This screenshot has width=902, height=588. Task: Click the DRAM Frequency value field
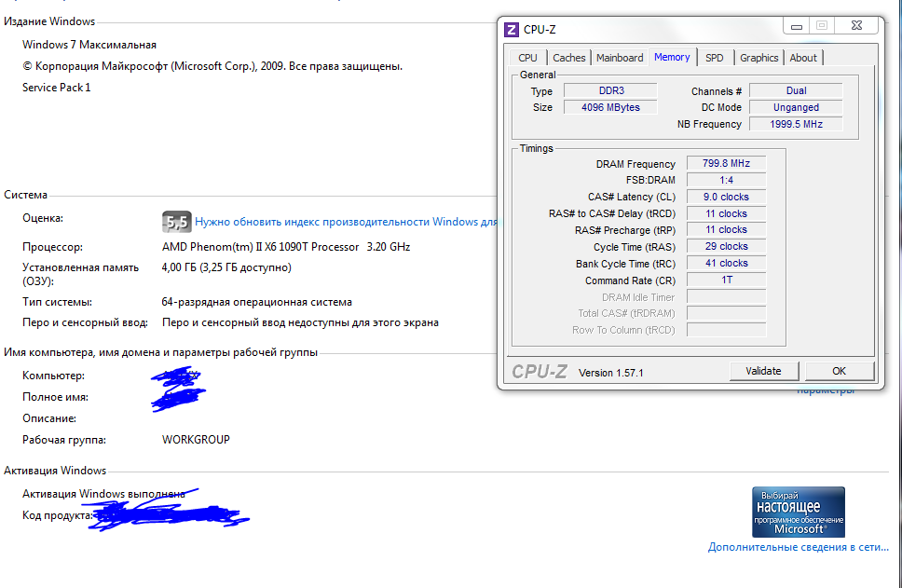pos(726,163)
